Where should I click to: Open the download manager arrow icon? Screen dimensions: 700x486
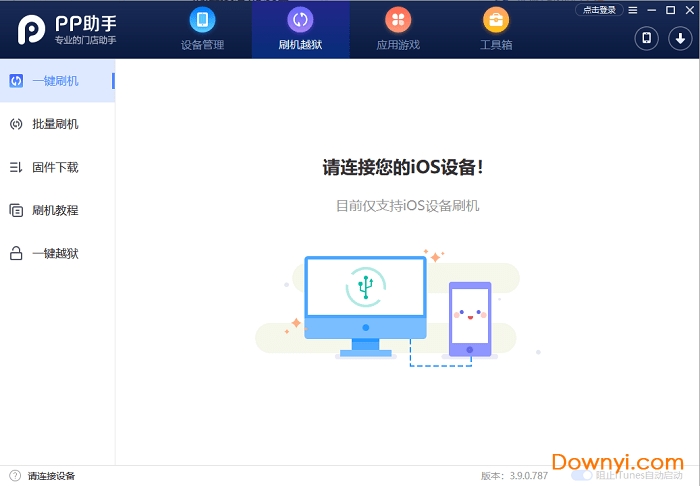pyautogui.click(x=680, y=38)
